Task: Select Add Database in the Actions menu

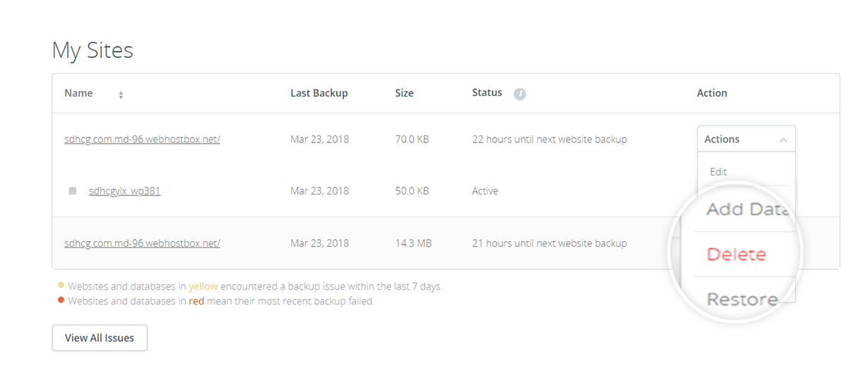Action: (x=746, y=209)
